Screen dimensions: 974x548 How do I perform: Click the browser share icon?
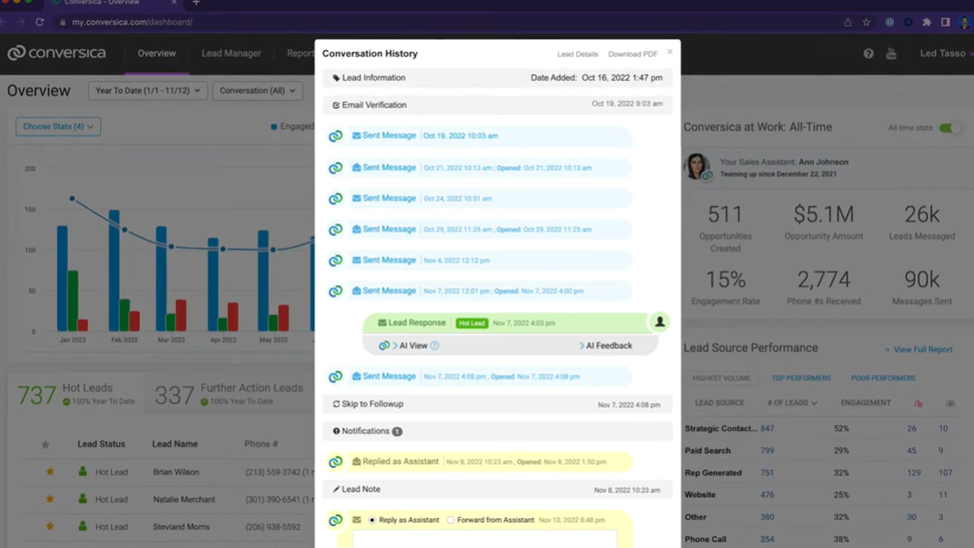[x=848, y=22]
